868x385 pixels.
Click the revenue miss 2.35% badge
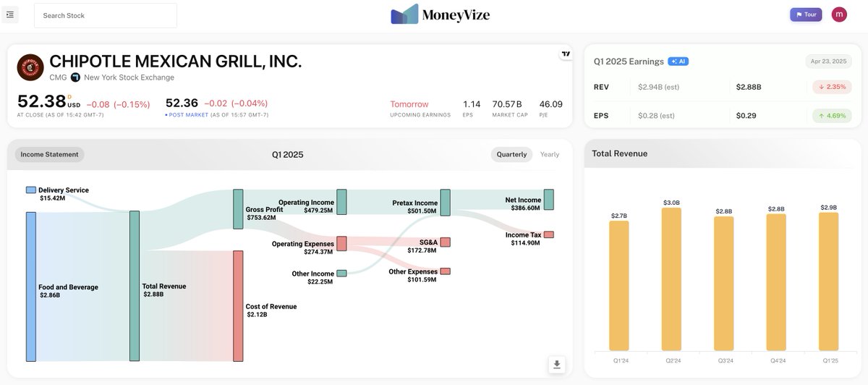coord(832,87)
